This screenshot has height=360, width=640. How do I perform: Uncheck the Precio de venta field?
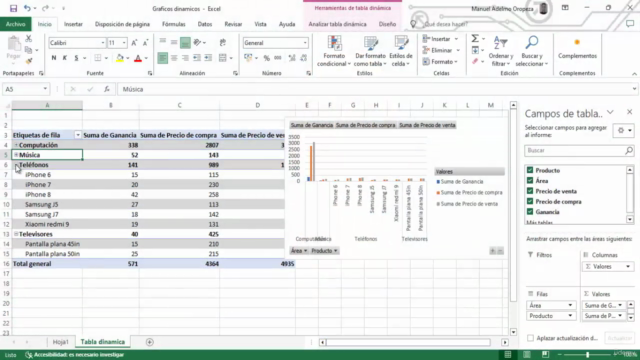(530, 191)
